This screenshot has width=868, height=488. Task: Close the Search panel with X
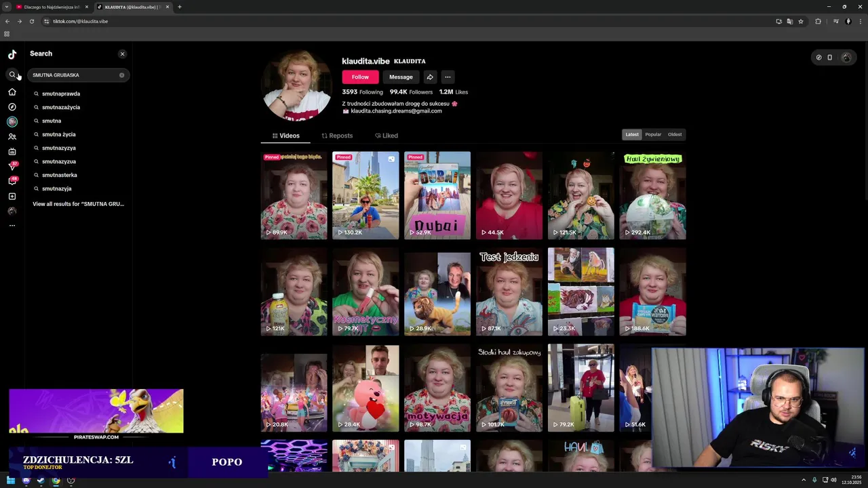122,54
